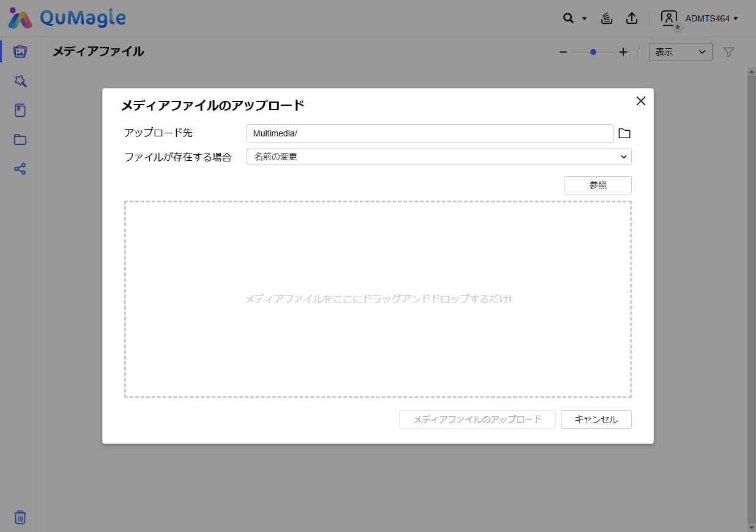The height and width of the screenshot is (532, 756).
Task: Click the Multimedia/ upload path field
Action: [x=429, y=133]
